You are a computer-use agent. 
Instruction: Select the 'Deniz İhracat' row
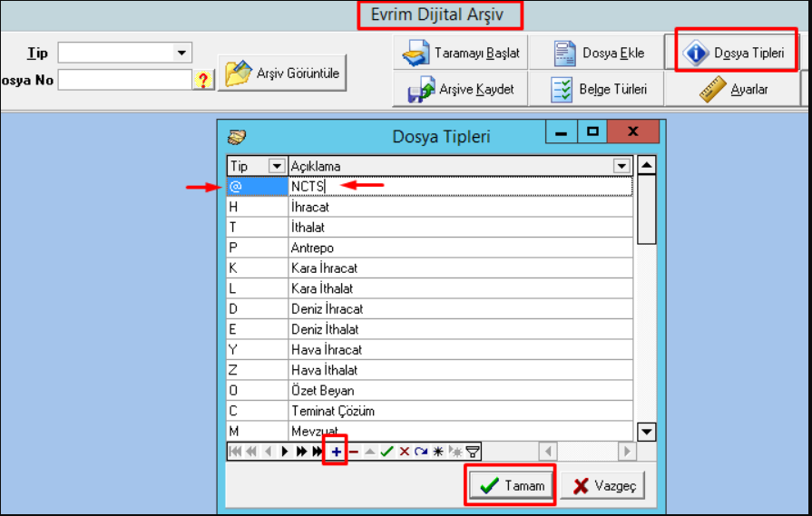(x=430, y=309)
